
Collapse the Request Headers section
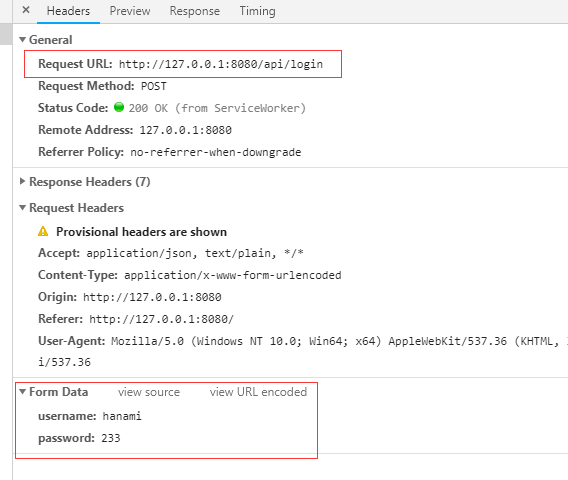(22, 208)
